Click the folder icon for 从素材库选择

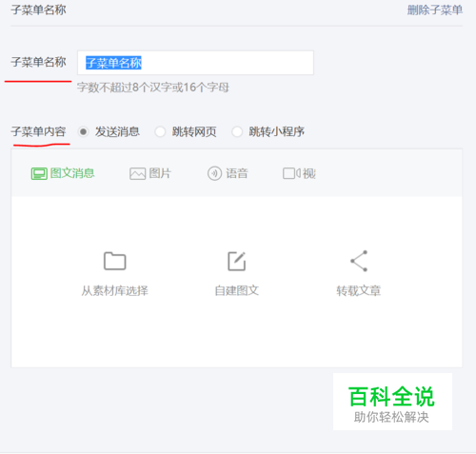(x=115, y=261)
